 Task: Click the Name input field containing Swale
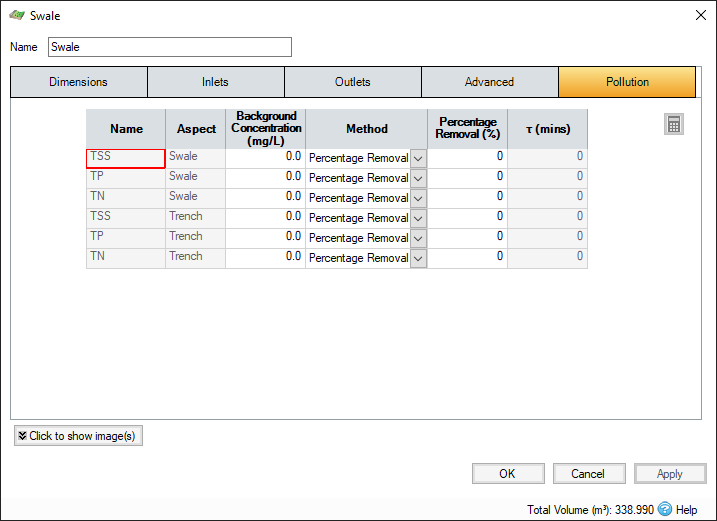[x=170, y=47]
